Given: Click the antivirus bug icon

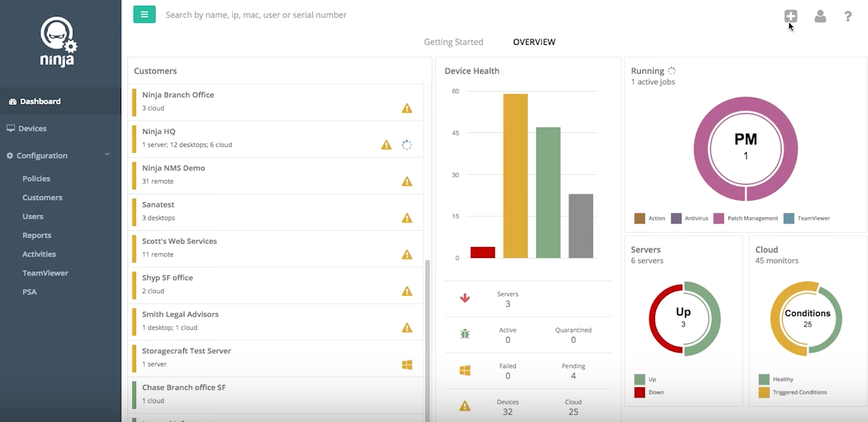Looking at the screenshot, I should (465, 334).
